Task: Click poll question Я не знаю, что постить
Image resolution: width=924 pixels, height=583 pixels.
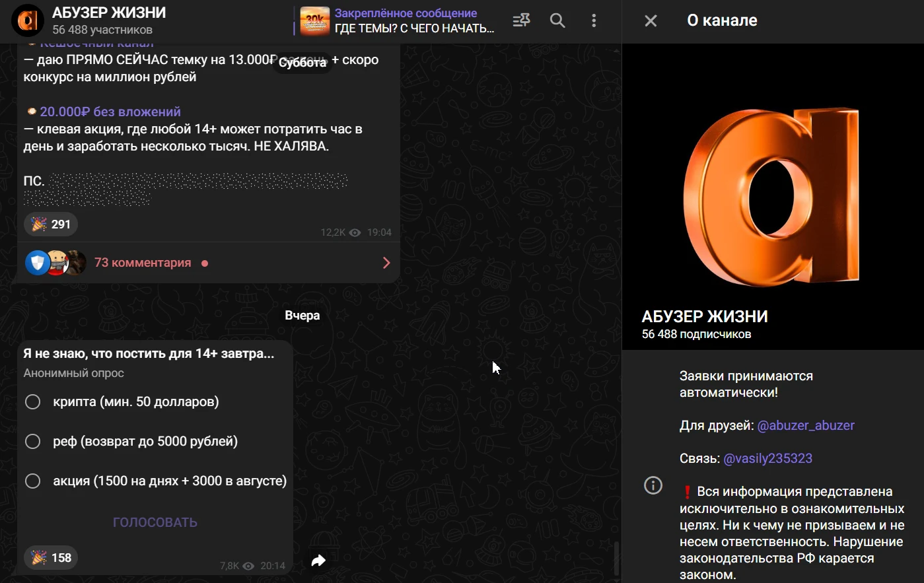Action: click(149, 354)
